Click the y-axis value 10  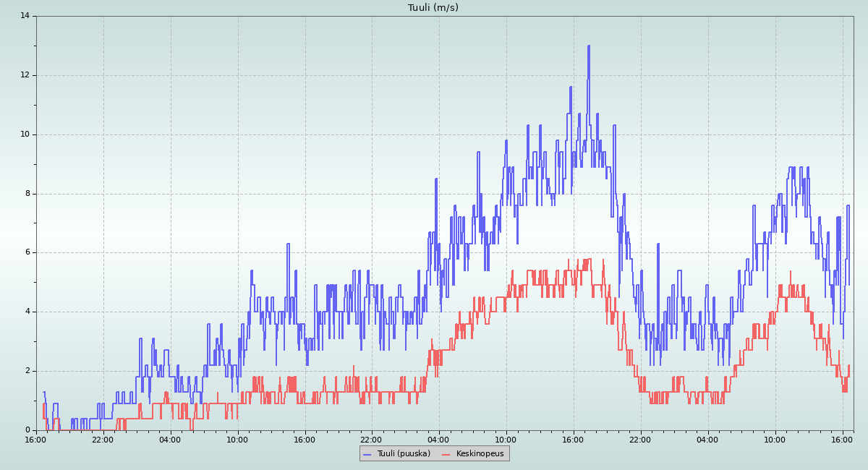pyautogui.click(x=25, y=134)
